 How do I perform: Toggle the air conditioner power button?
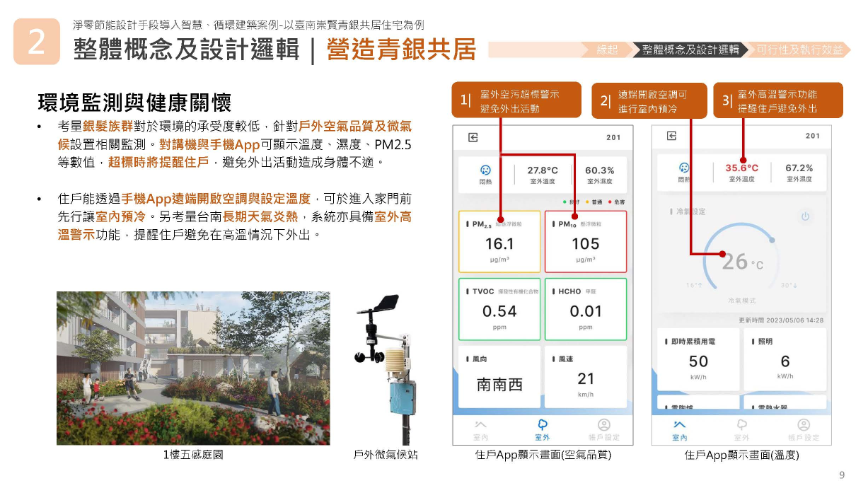[805, 216]
